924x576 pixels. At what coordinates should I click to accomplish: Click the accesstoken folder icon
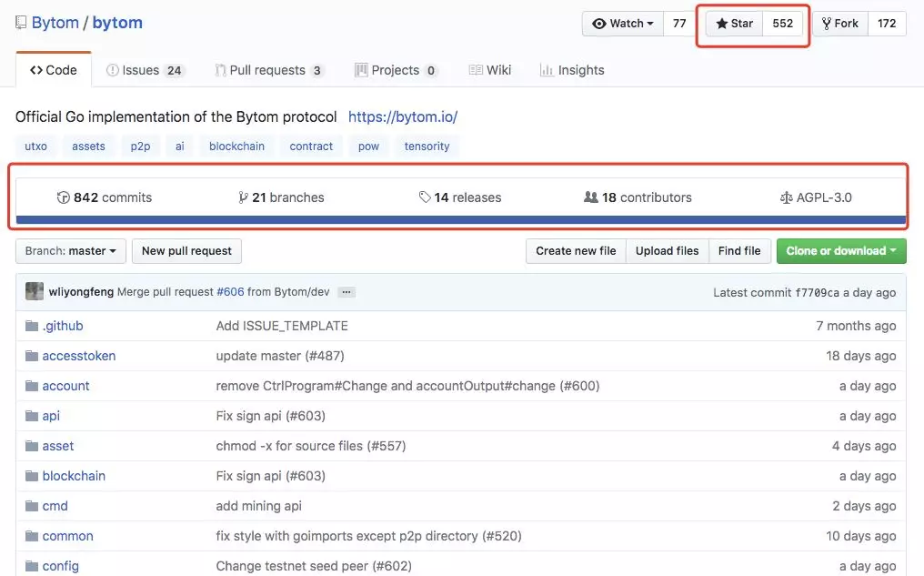(x=32, y=356)
